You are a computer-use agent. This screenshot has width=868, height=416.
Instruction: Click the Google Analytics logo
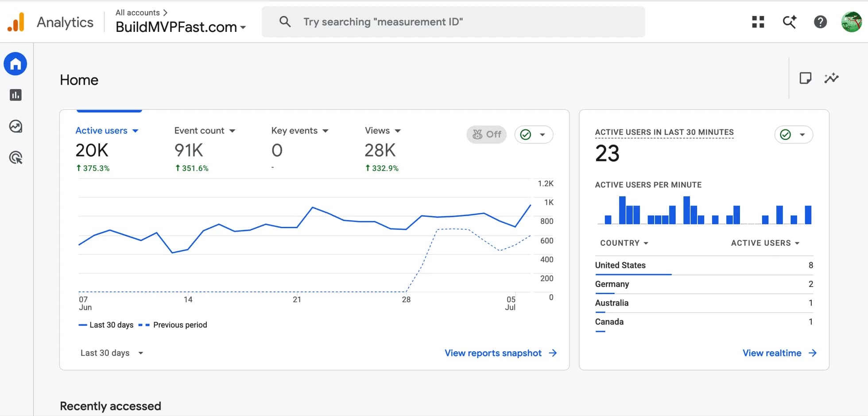(x=16, y=22)
